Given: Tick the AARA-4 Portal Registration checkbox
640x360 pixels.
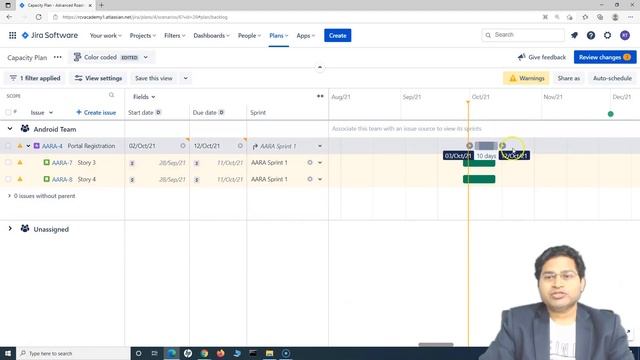Looking at the screenshot, I should click(8, 146).
